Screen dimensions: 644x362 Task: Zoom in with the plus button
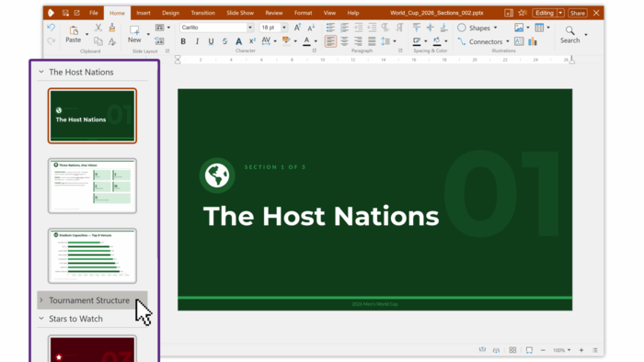point(581,350)
